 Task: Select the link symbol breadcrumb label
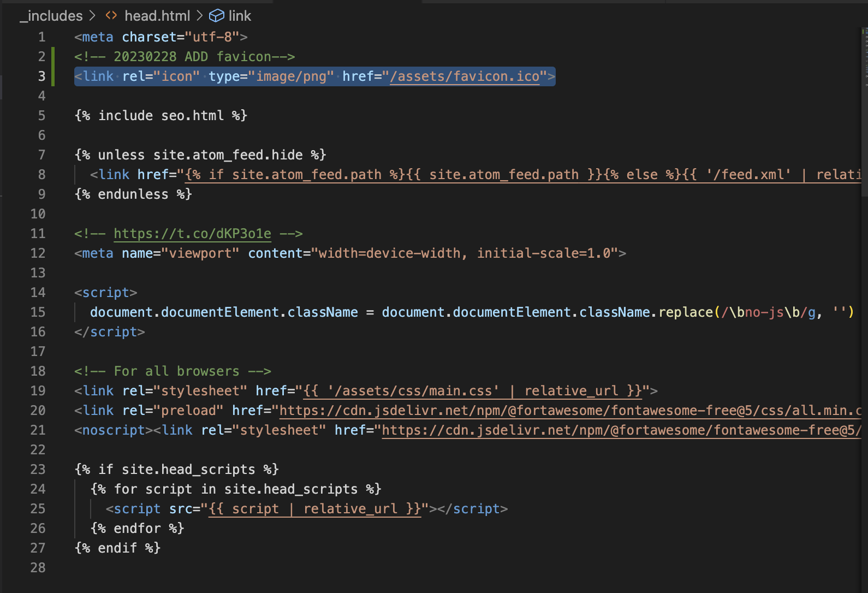[240, 16]
